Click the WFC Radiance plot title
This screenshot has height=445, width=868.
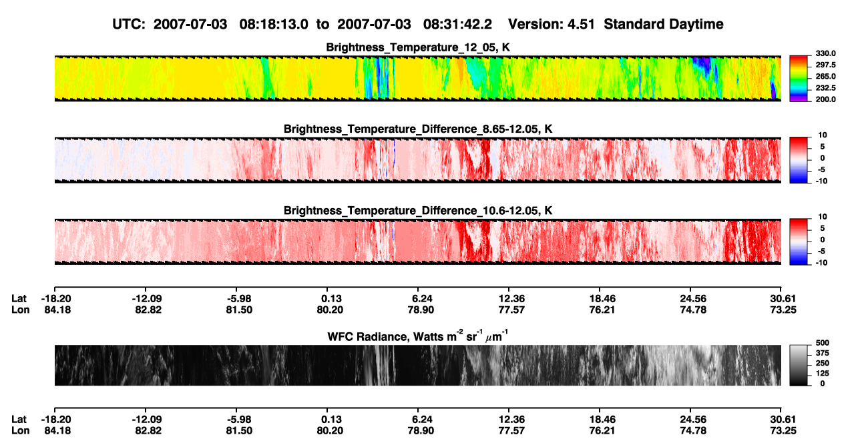tap(419, 336)
